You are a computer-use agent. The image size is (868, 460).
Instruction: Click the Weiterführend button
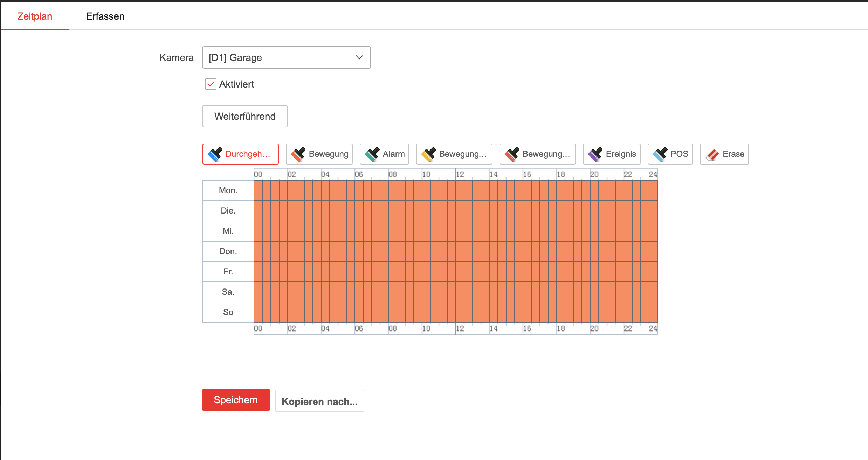click(244, 116)
